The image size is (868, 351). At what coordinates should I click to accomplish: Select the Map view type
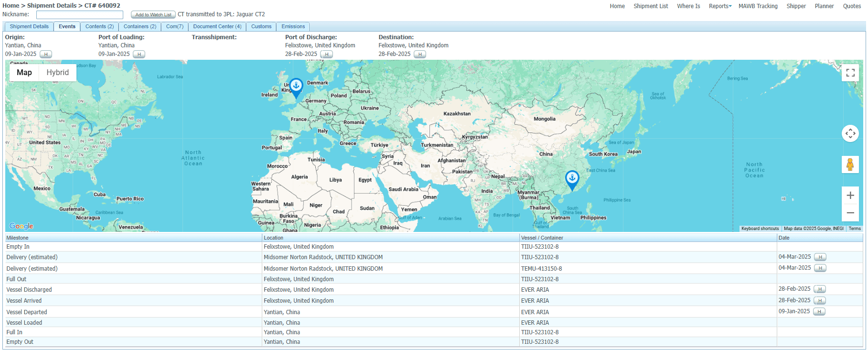(x=24, y=73)
